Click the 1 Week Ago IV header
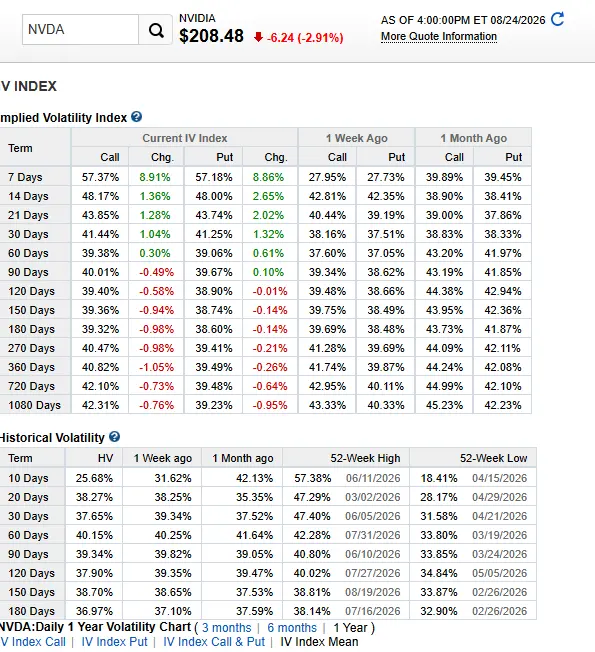Image resolution: width=595 pixels, height=652 pixels. pos(356,138)
